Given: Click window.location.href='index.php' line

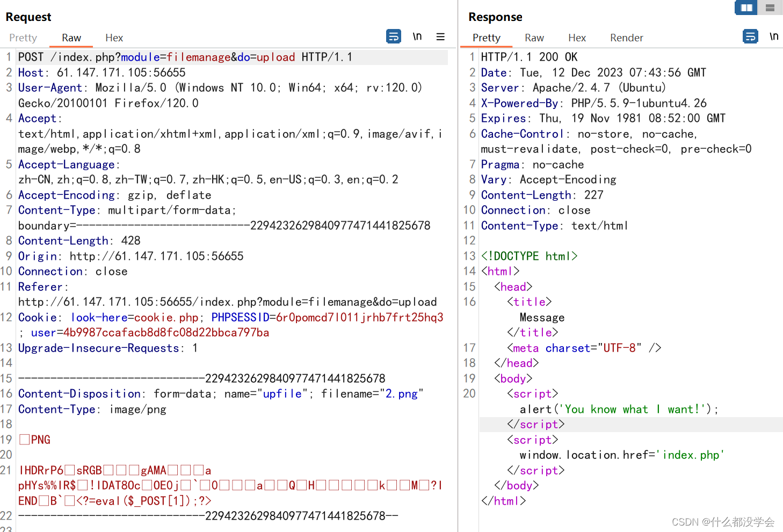Looking at the screenshot, I should point(622,455).
